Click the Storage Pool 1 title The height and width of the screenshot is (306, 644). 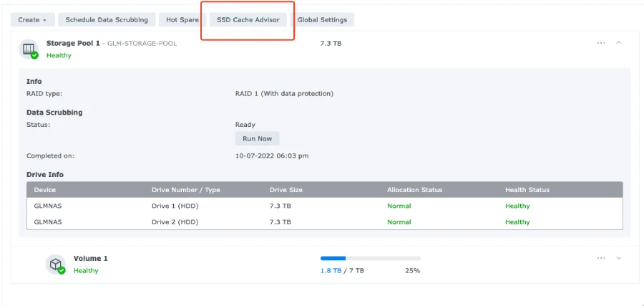point(73,43)
